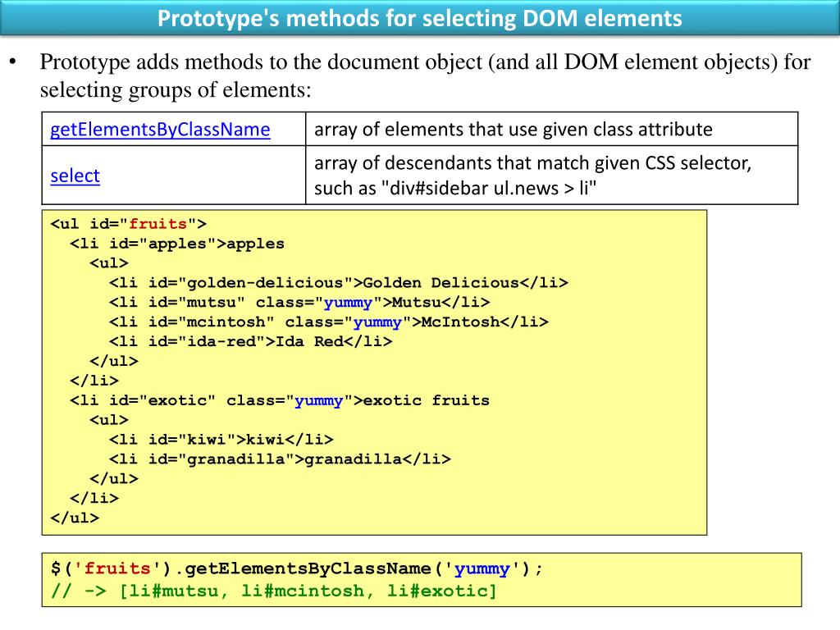The width and height of the screenshot is (840, 630).
Task: Click the slide title about selecting DOM elements
Action: [419, 18]
